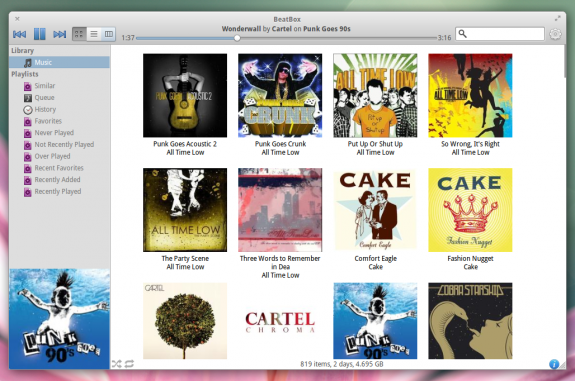
Task: Click the 'The Party Scene' album title text
Action: [x=185, y=258]
